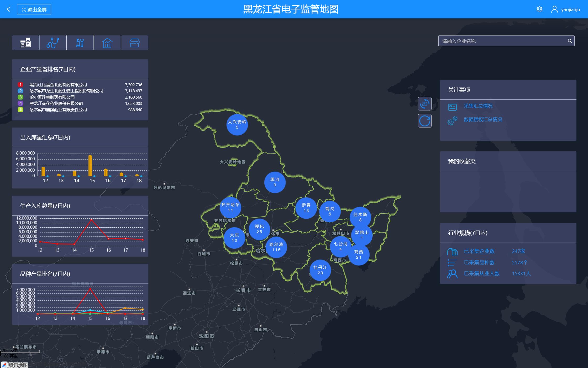The height and width of the screenshot is (368, 588).
Task: Select the 七台河 4 map marker
Action: click(340, 247)
